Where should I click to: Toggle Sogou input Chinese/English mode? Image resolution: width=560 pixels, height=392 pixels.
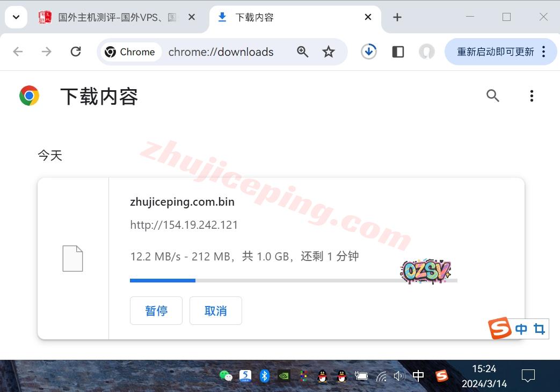(521, 329)
